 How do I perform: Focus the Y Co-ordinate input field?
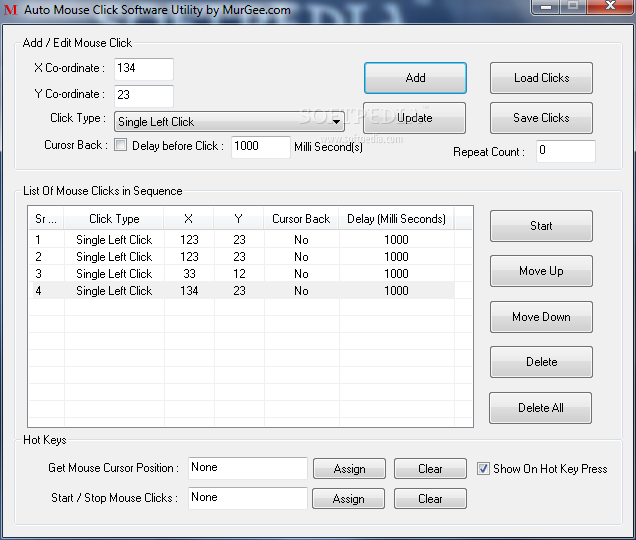tap(144, 96)
